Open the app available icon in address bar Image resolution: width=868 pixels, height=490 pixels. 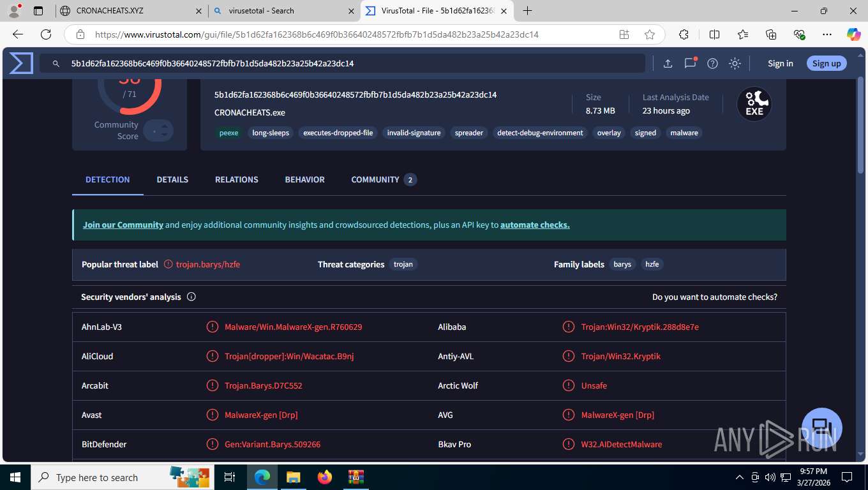pos(624,34)
